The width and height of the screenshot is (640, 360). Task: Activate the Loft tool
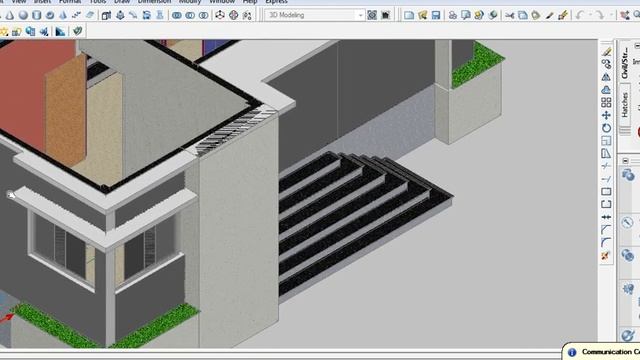click(x=160, y=16)
